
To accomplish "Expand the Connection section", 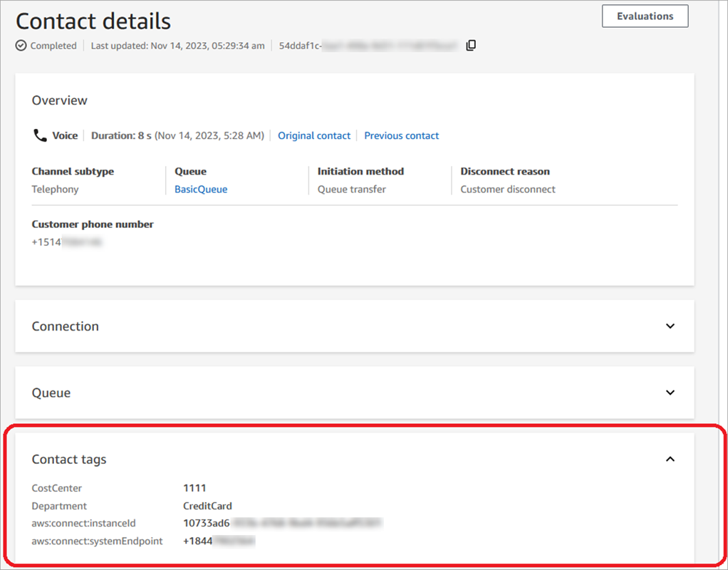I will (x=670, y=326).
